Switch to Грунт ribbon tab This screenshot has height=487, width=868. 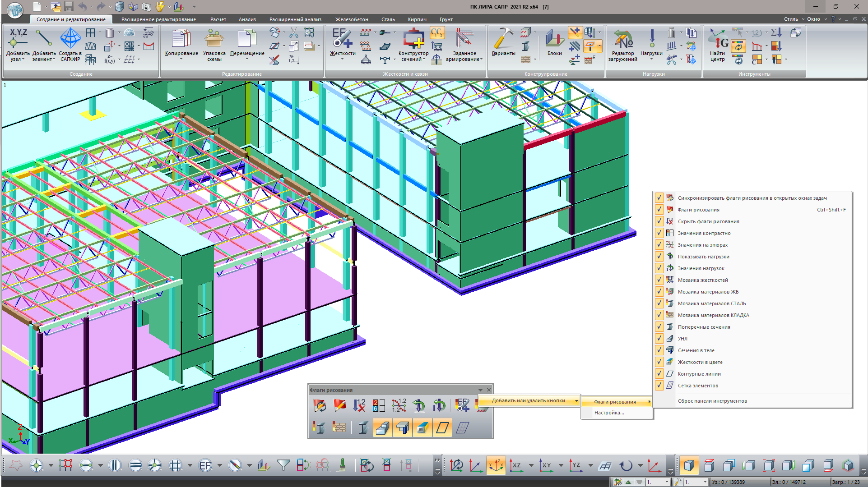pos(446,19)
